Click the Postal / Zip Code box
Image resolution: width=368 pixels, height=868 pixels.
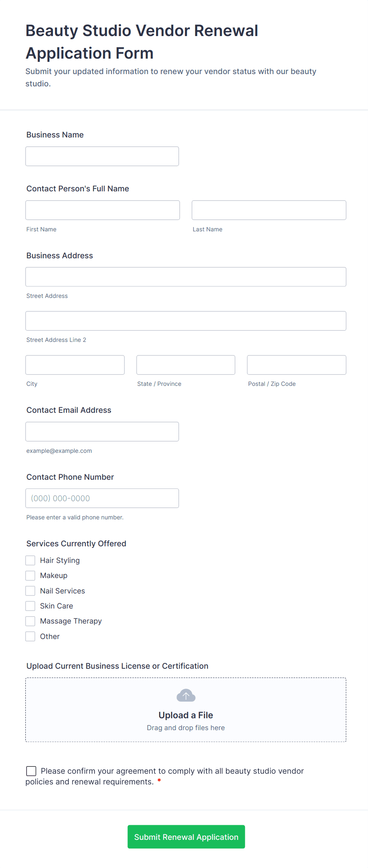(296, 364)
